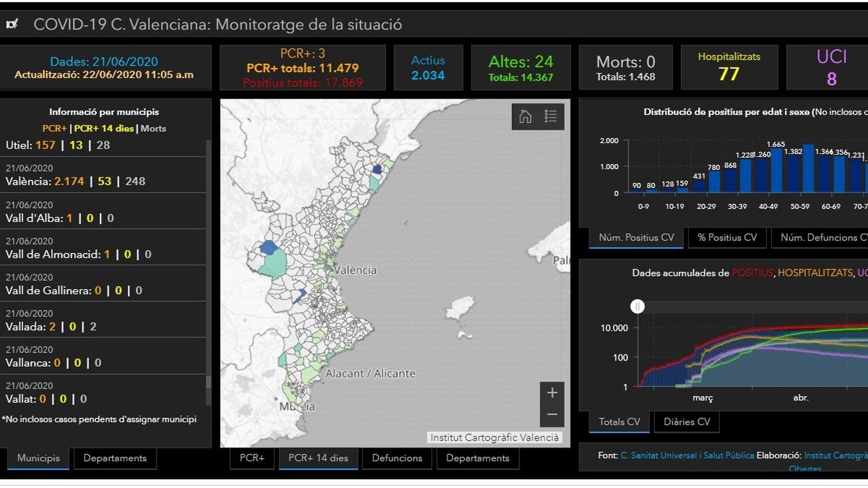Select the Totals CV tab
Viewport: 868px width, 488px height.
pyautogui.click(x=619, y=422)
